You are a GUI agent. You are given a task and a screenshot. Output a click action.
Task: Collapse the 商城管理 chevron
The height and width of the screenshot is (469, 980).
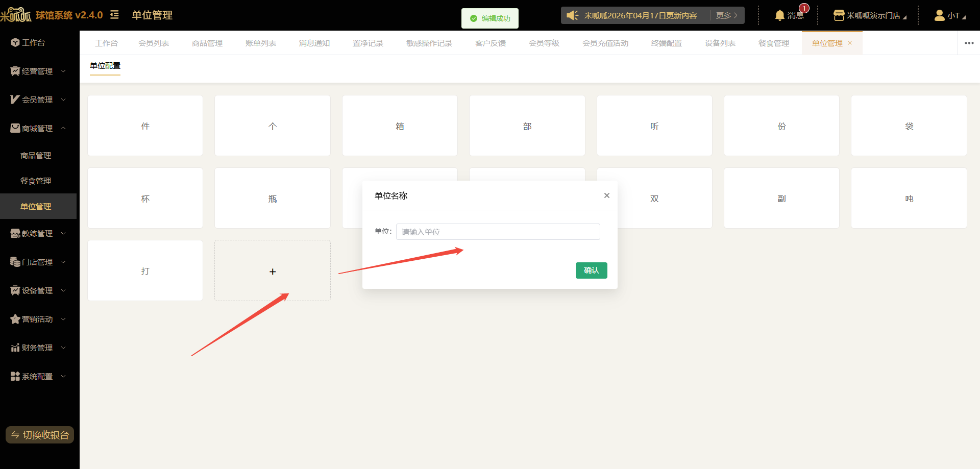pyautogui.click(x=63, y=128)
